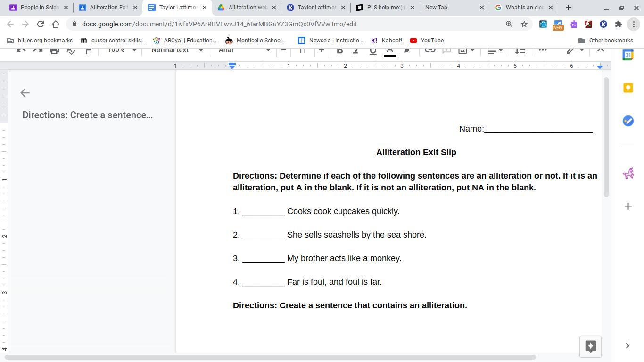Image resolution: width=644 pixels, height=362 pixels.
Task: Open Google Tasks side panel icon
Action: (x=628, y=121)
